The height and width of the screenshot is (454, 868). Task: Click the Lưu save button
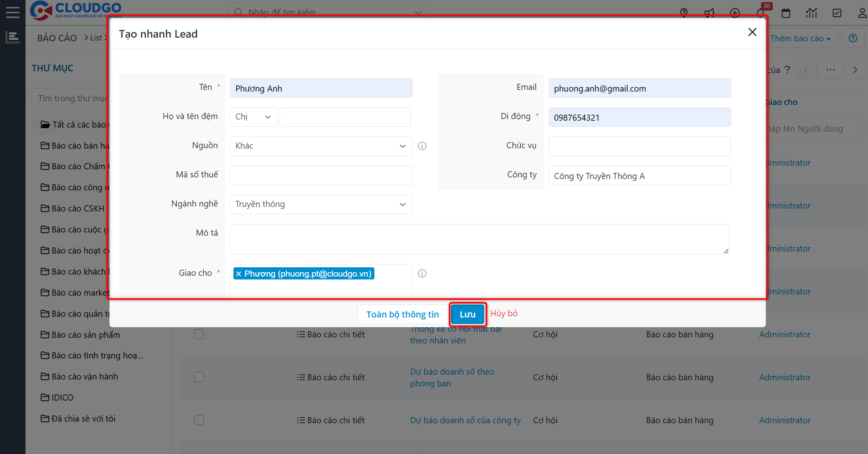coord(467,314)
